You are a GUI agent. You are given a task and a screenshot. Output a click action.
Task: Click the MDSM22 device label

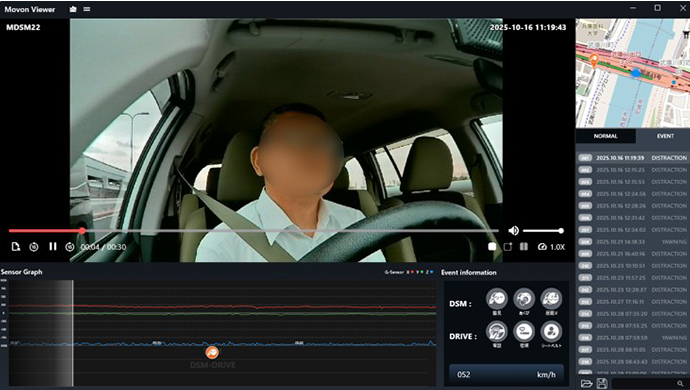pyautogui.click(x=23, y=27)
